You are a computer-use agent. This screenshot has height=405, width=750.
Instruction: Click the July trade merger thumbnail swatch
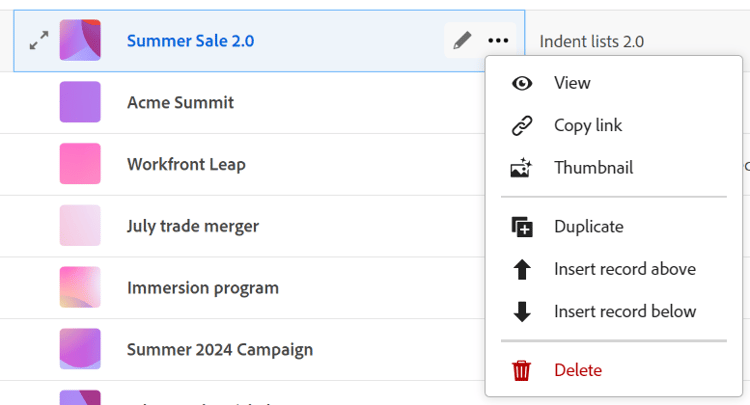(x=80, y=226)
